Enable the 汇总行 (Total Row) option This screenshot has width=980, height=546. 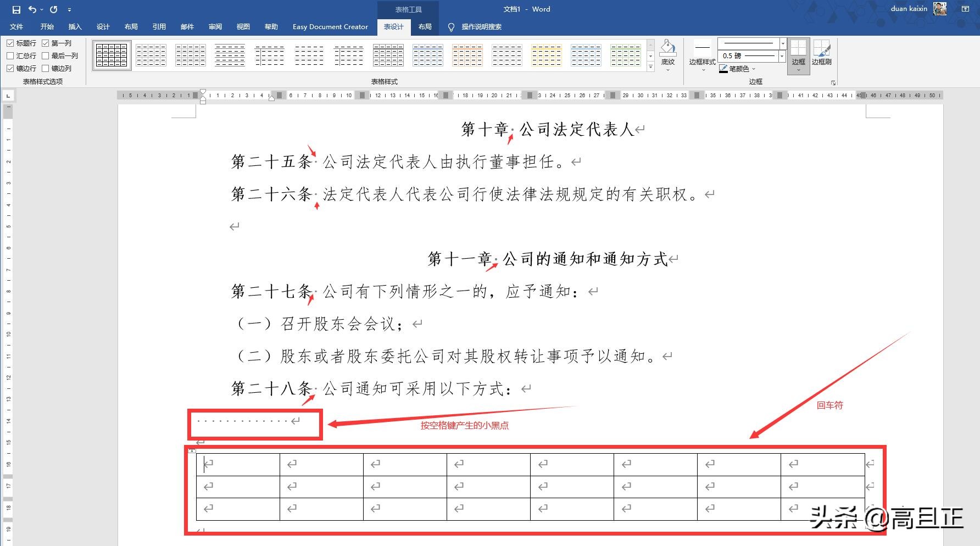point(10,55)
